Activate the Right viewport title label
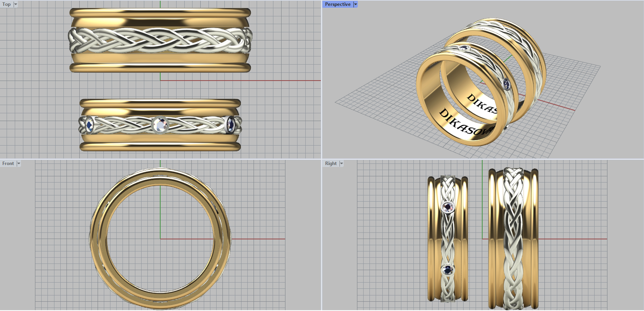This screenshot has height=311, width=644. (331, 164)
